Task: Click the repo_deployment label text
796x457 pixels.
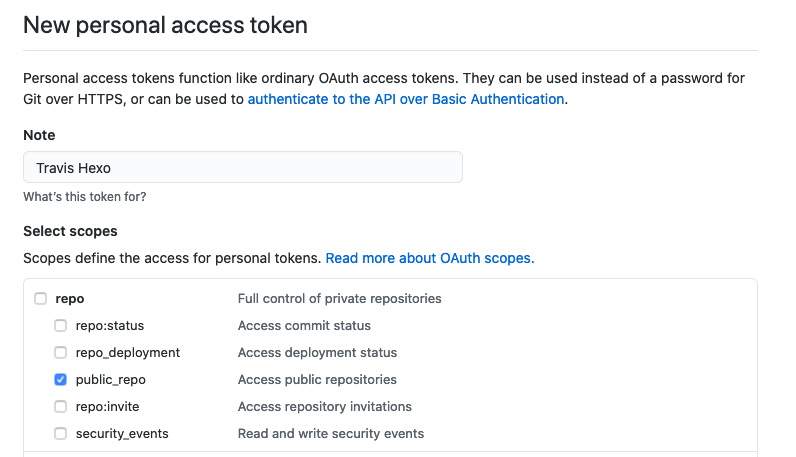Action: 127,352
